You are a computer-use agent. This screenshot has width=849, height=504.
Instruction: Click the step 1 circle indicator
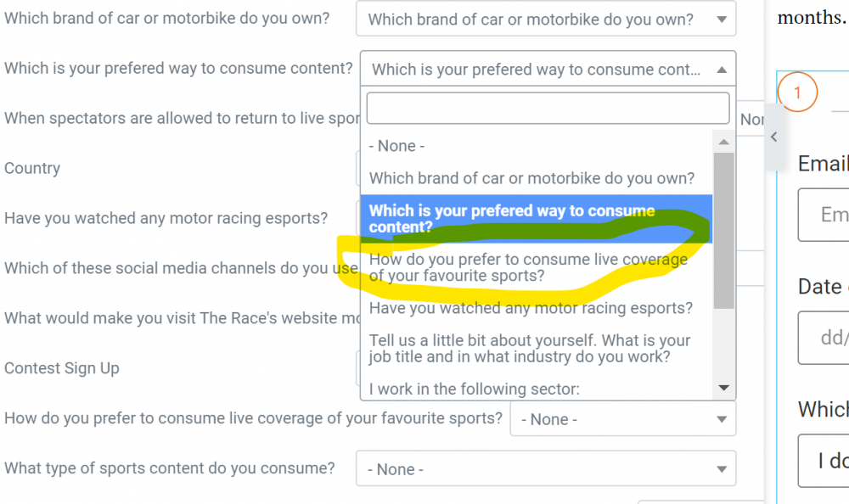click(x=797, y=92)
